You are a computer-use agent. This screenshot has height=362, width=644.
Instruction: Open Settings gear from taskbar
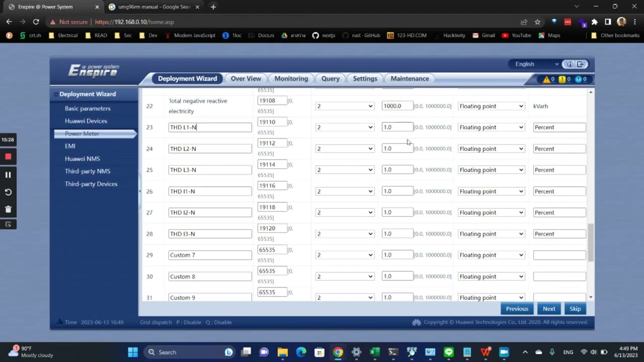356,352
